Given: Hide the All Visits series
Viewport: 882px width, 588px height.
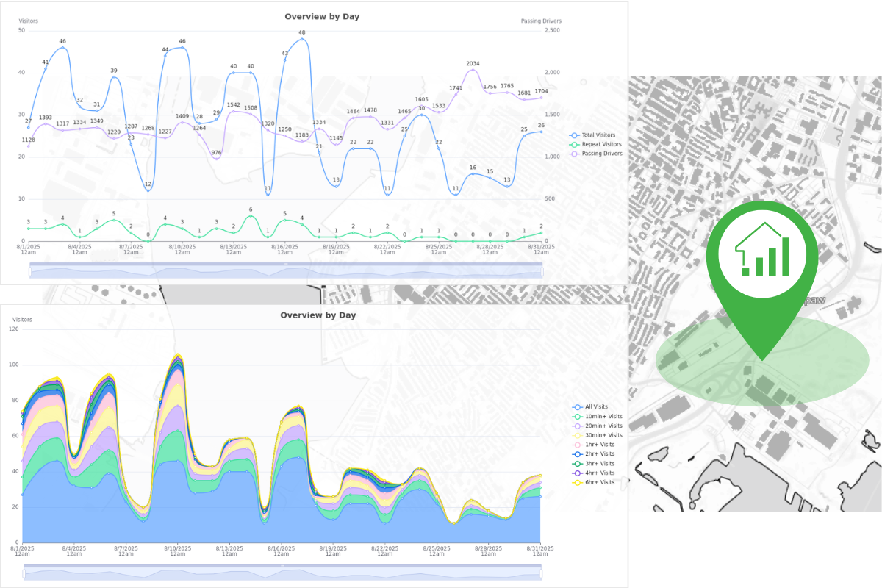Looking at the screenshot, I should [597, 406].
